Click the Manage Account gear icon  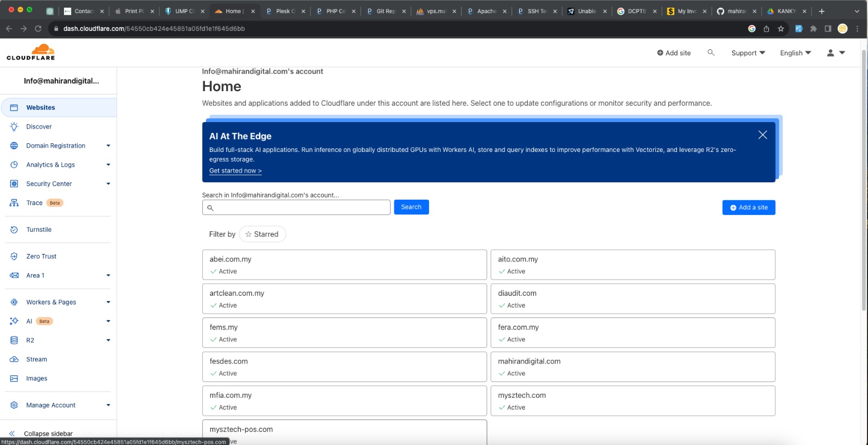click(14, 405)
